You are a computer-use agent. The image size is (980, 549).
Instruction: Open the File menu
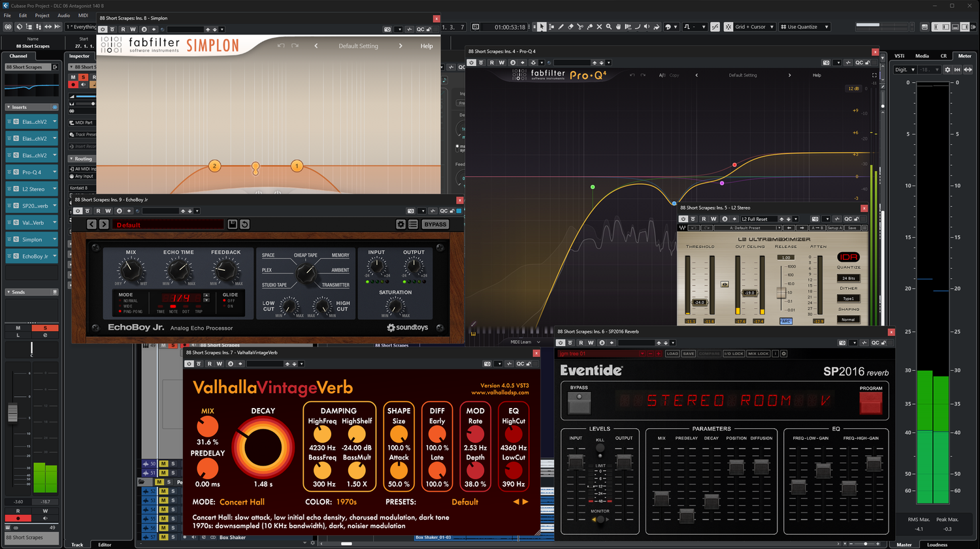point(7,15)
